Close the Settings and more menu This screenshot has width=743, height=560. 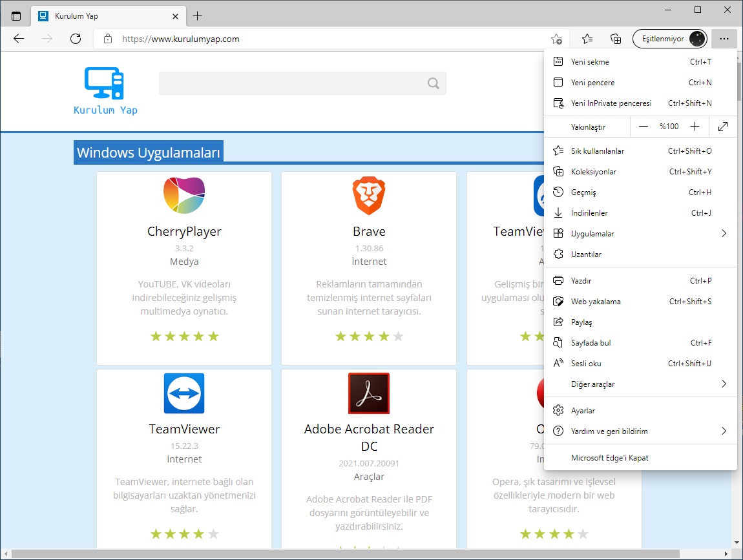[x=724, y=39]
